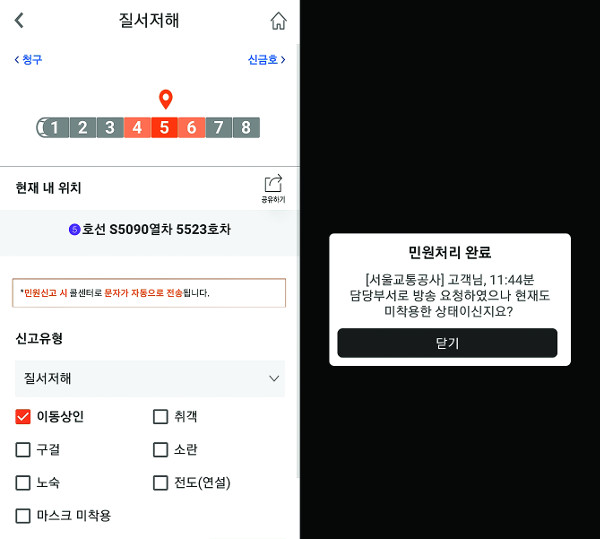Go to home via house icon
Image resolution: width=600 pixels, height=539 pixels.
pos(279,21)
